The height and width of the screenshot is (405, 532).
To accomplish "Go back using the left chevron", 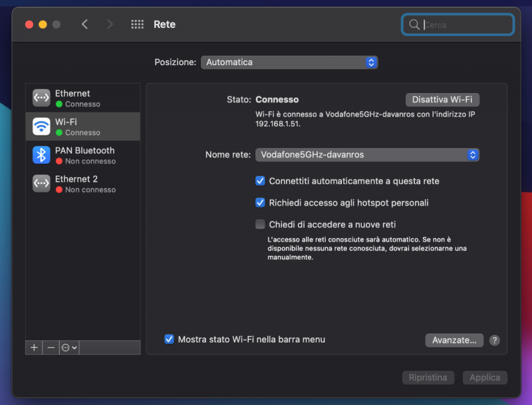I will tap(84, 25).
